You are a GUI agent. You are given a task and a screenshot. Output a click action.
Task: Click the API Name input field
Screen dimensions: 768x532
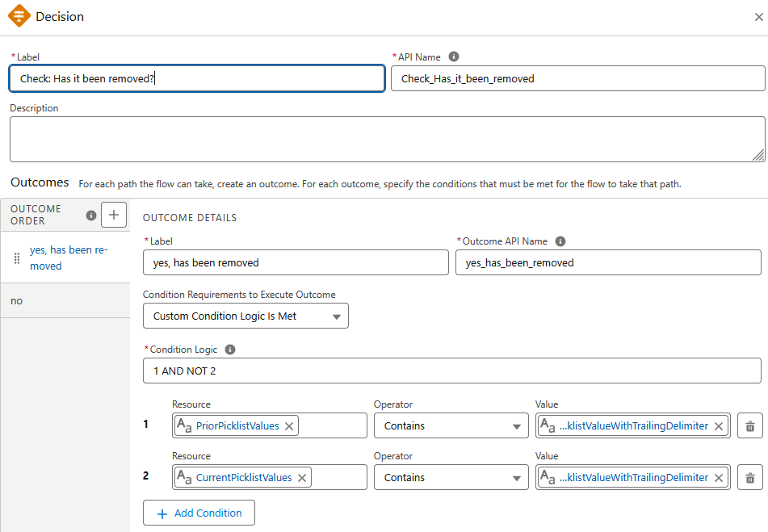point(578,78)
